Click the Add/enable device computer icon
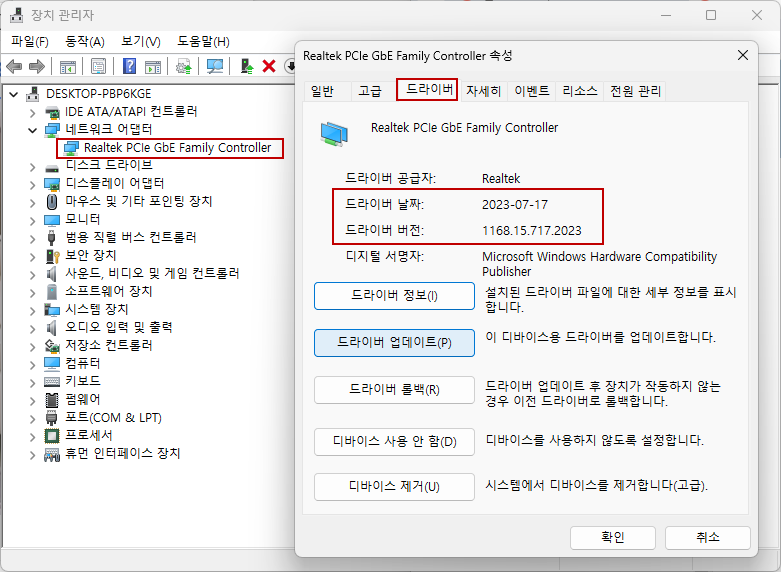This screenshot has width=781, height=572. coord(247,66)
